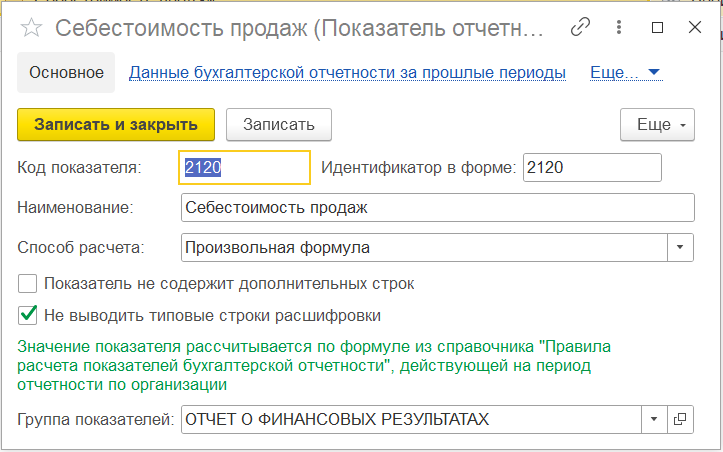
Task: Add this form to favorites with the star icon
Action: point(31,28)
